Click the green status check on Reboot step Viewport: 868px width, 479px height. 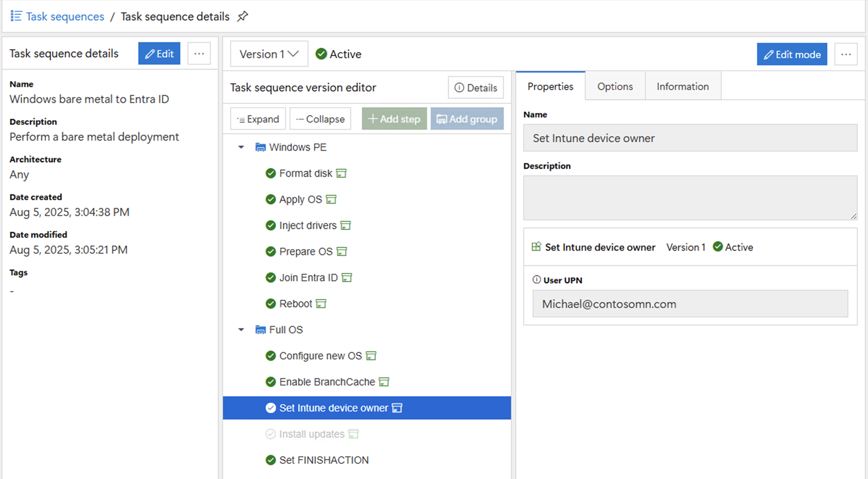click(271, 304)
